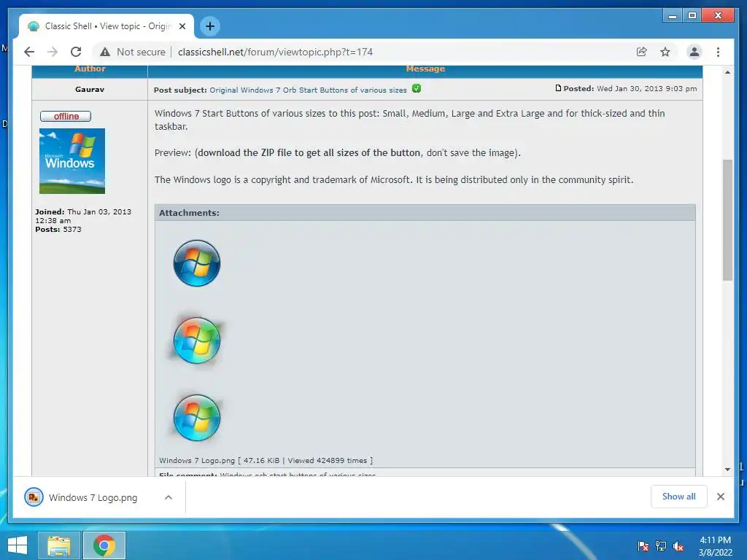Click the Attachments header label
The width and height of the screenshot is (747, 560).
click(x=189, y=213)
